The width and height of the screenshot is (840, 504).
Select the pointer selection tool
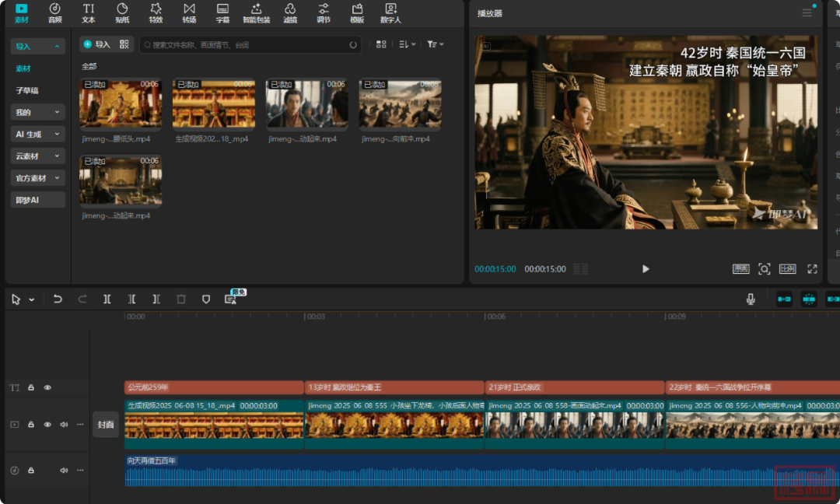16,299
